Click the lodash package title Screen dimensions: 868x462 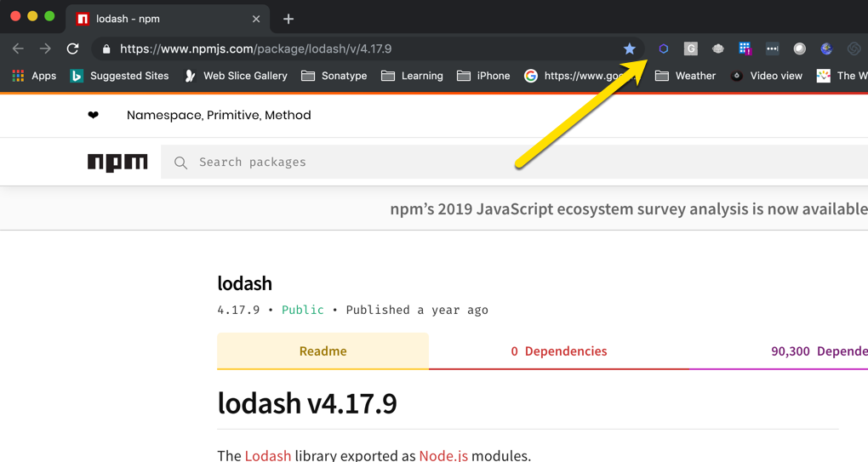pos(245,283)
